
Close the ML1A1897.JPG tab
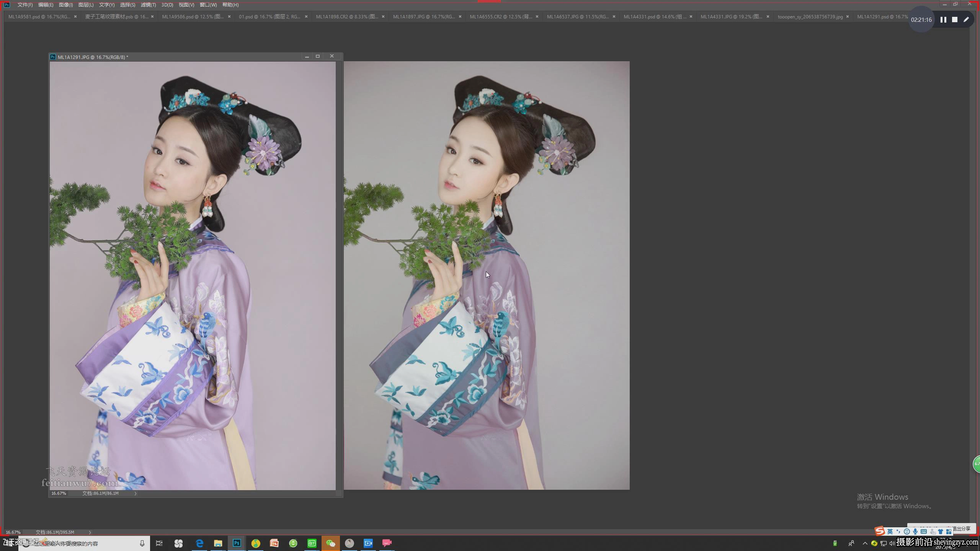click(x=460, y=17)
